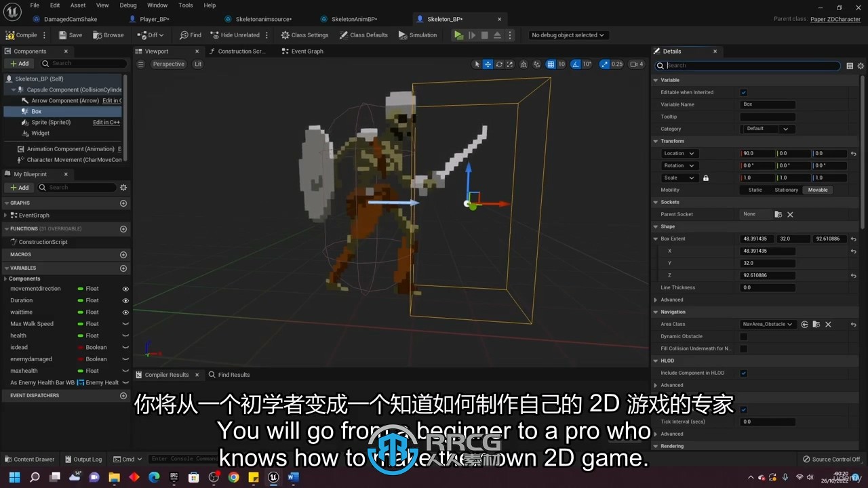Toggle viewport grid snapping icon
Image resolution: width=868 pixels, height=488 pixels.
[551, 64]
